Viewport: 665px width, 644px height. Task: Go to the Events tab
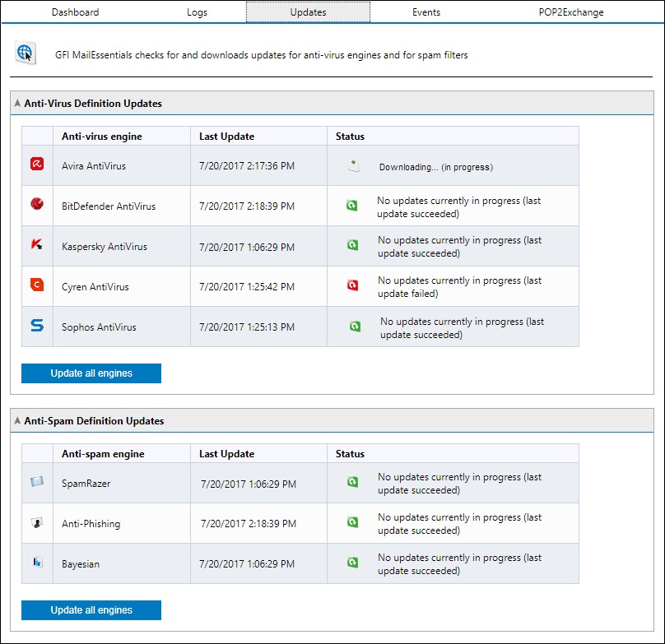(426, 12)
